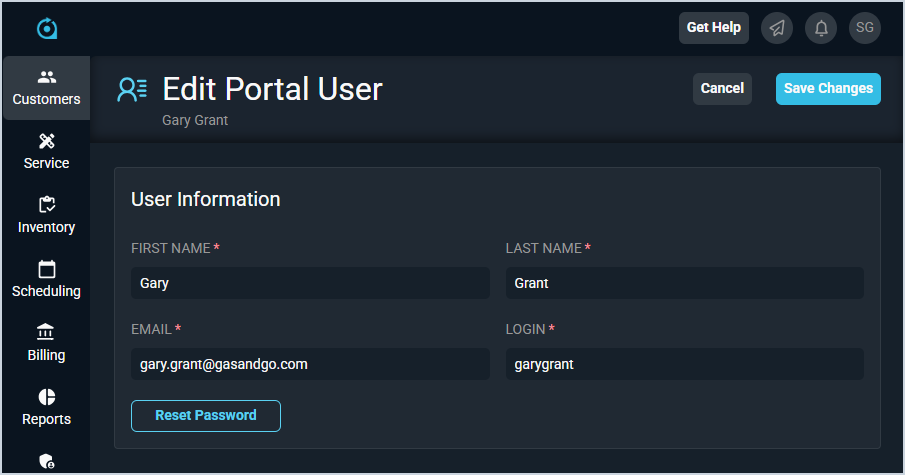Click the Edit Portal User title text
Viewport: 905px width, 475px height.
click(272, 89)
